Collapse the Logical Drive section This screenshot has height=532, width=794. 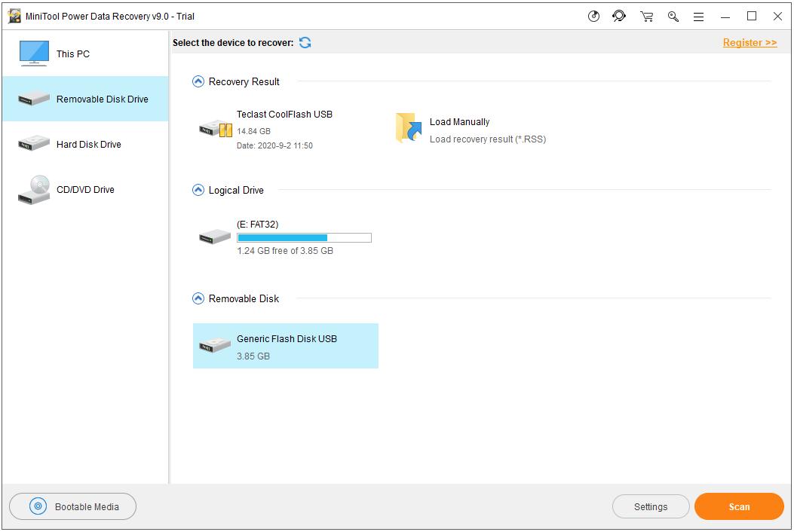[198, 190]
